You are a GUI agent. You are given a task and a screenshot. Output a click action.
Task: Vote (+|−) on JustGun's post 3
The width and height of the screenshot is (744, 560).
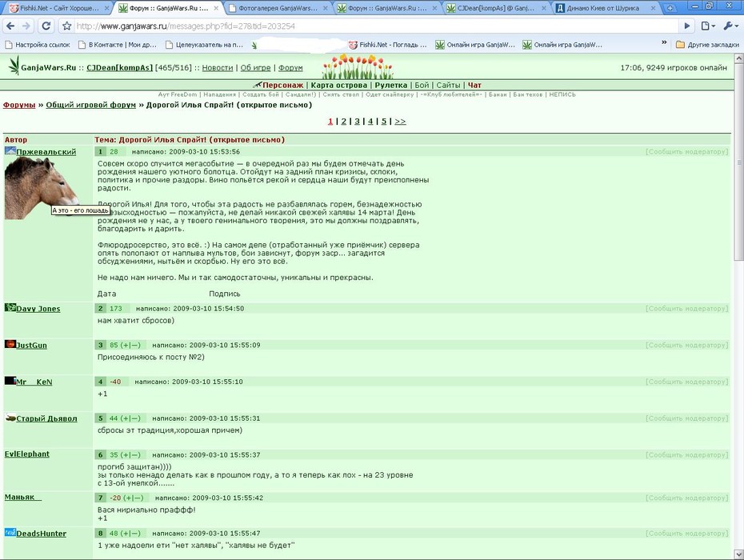130,345
